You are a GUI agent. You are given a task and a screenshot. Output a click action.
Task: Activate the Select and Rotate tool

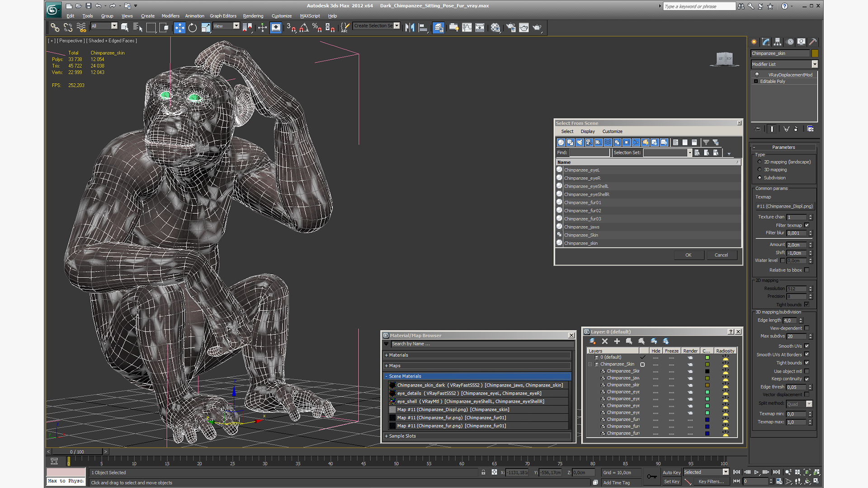pyautogui.click(x=193, y=28)
